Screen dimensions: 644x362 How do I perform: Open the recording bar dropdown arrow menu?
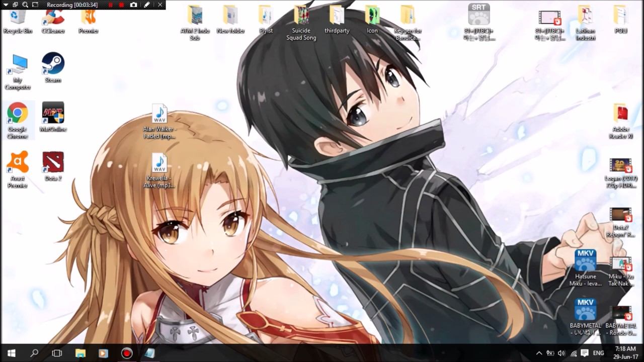coord(5,5)
